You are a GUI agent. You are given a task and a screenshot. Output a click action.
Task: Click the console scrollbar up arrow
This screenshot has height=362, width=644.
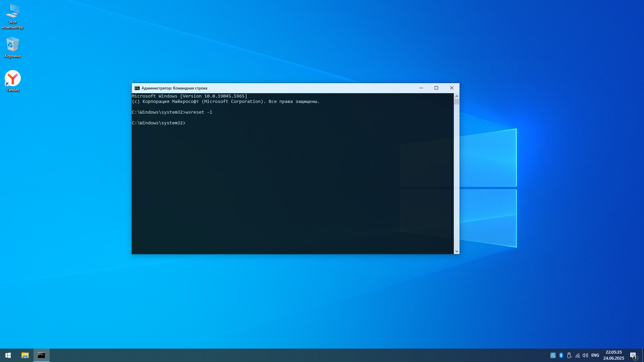457,96
